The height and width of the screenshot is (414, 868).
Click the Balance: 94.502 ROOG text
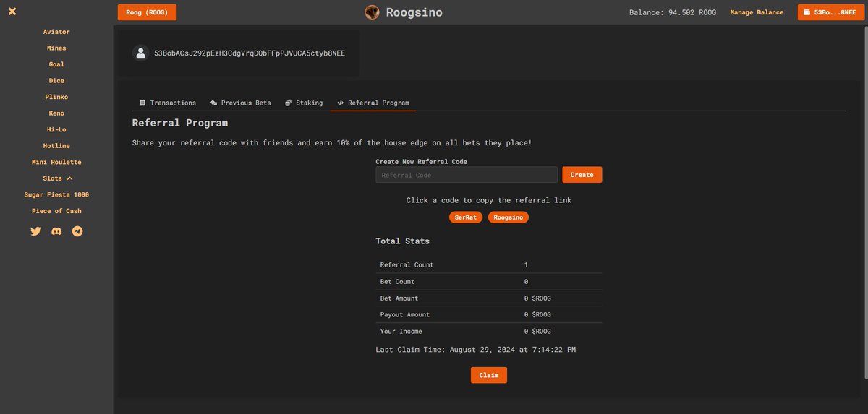coord(673,12)
